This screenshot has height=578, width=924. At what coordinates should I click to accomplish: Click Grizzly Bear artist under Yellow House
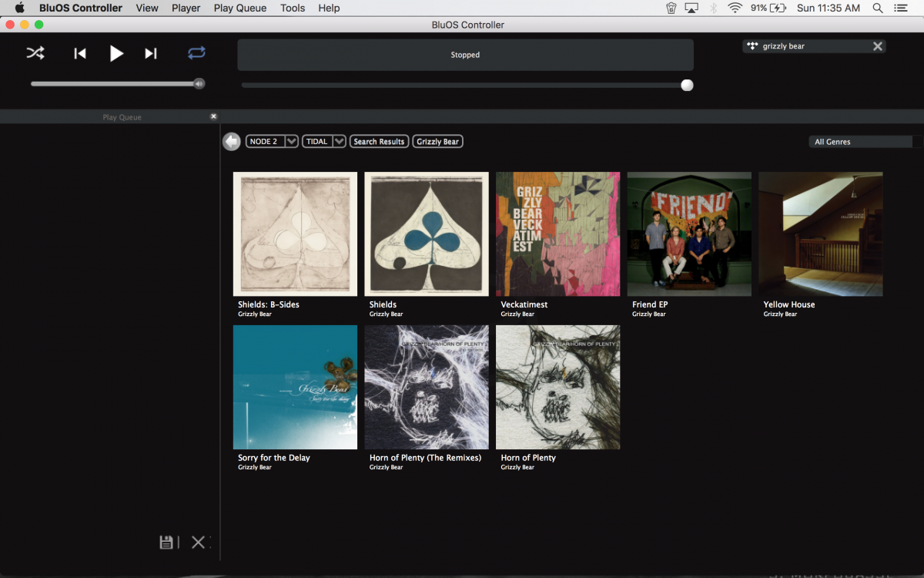click(x=780, y=314)
